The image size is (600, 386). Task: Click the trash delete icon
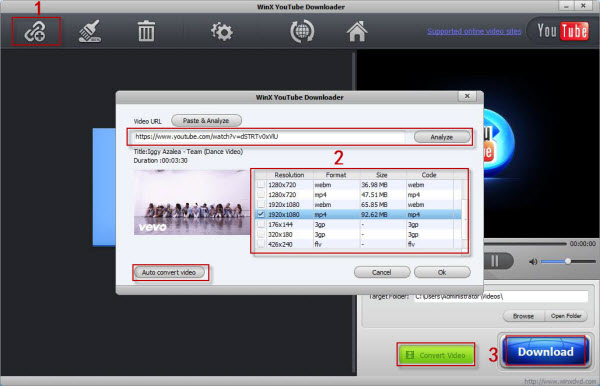coord(146,31)
